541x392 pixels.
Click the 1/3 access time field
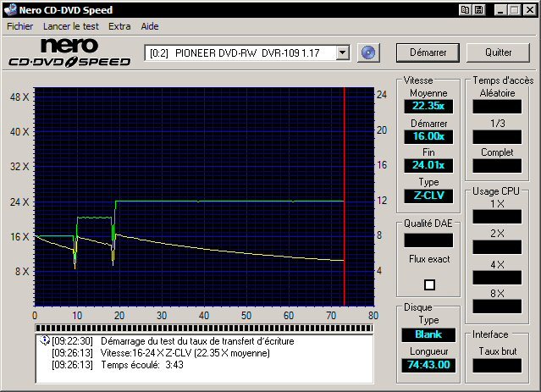[497, 136]
